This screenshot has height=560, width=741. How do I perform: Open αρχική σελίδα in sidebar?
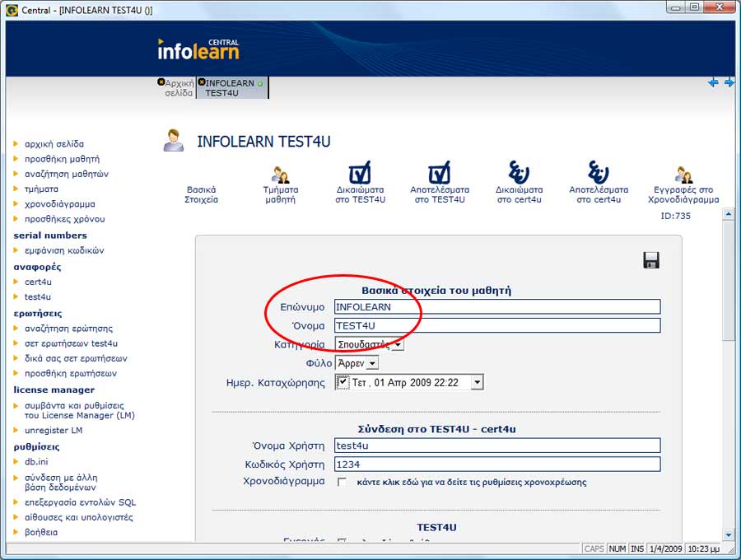[x=54, y=143]
